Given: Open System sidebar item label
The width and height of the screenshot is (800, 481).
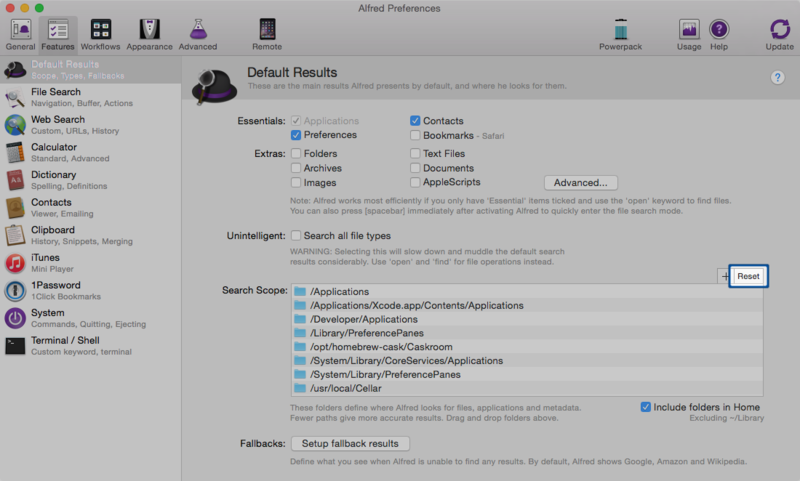Looking at the screenshot, I should point(47,313).
